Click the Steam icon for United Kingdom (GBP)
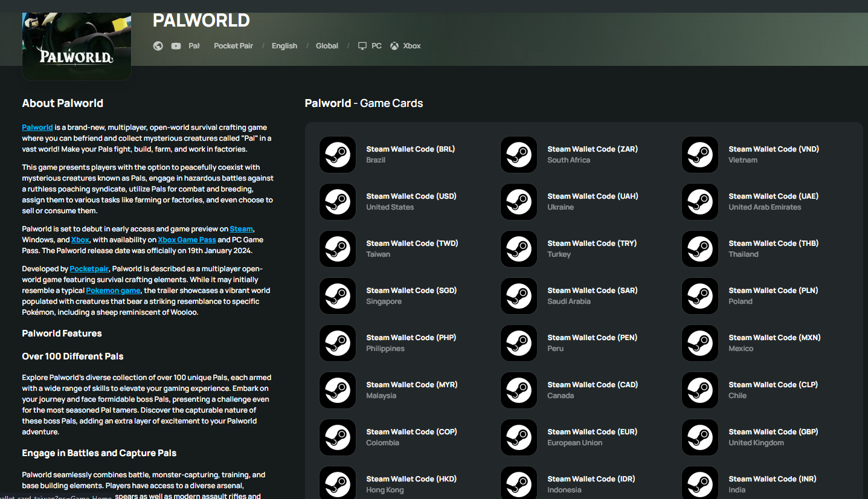 pyautogui.click(x=700, y=437)
